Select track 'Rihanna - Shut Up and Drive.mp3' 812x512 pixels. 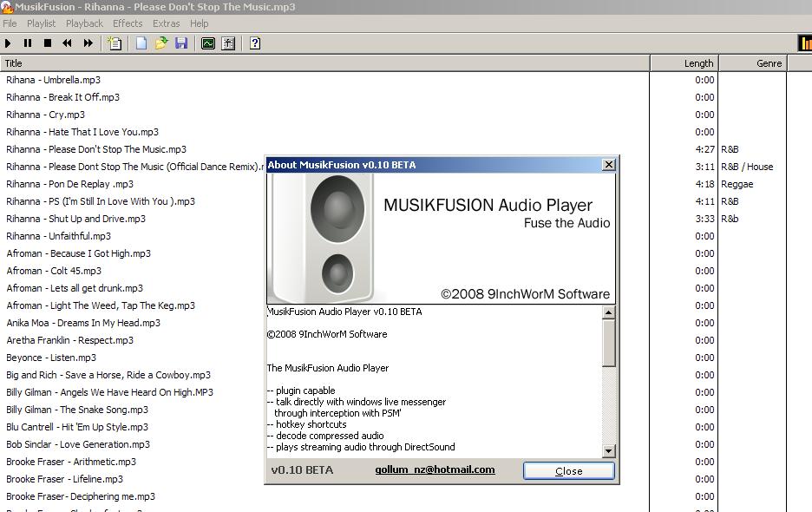pyautogui.click(x=75, y=219)
